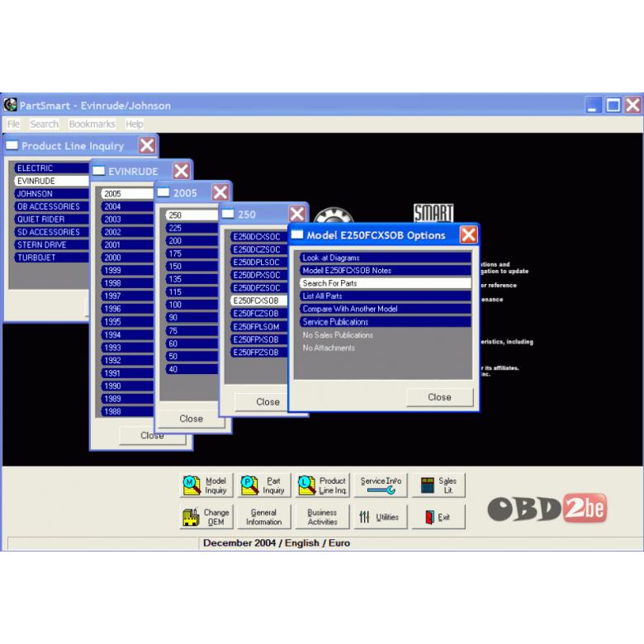Viewport: 644px width, 644px height.
Task: Open Part Inquiry from the bottom toolbar
Action: 264,485
